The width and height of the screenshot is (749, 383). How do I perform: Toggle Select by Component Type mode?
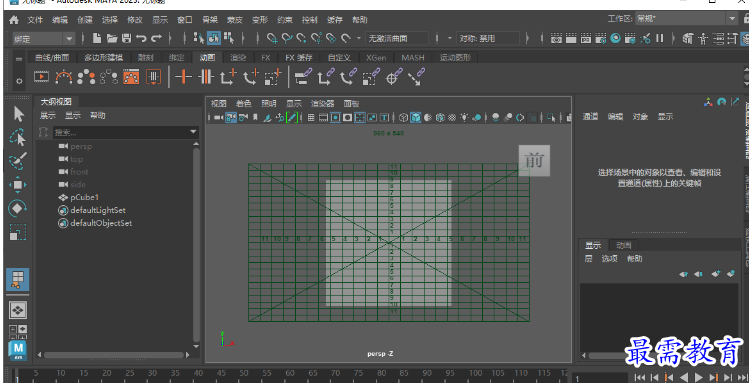(x=229, y=38)
